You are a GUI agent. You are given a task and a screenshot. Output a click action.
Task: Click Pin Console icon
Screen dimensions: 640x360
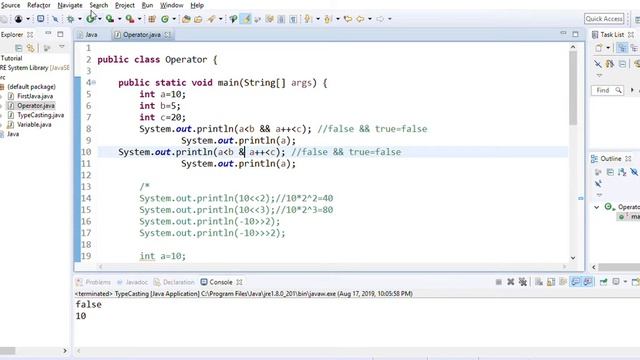coord(603,282)
